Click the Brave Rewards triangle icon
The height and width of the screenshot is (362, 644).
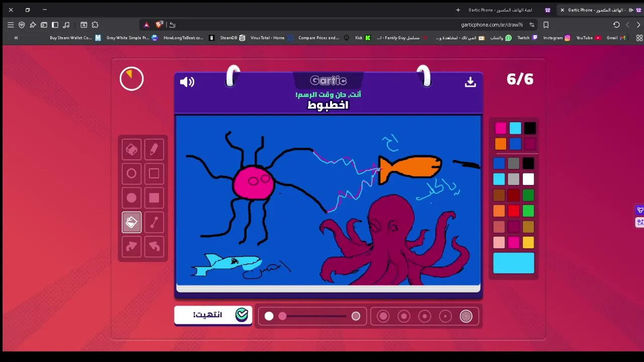coord(146,25)
